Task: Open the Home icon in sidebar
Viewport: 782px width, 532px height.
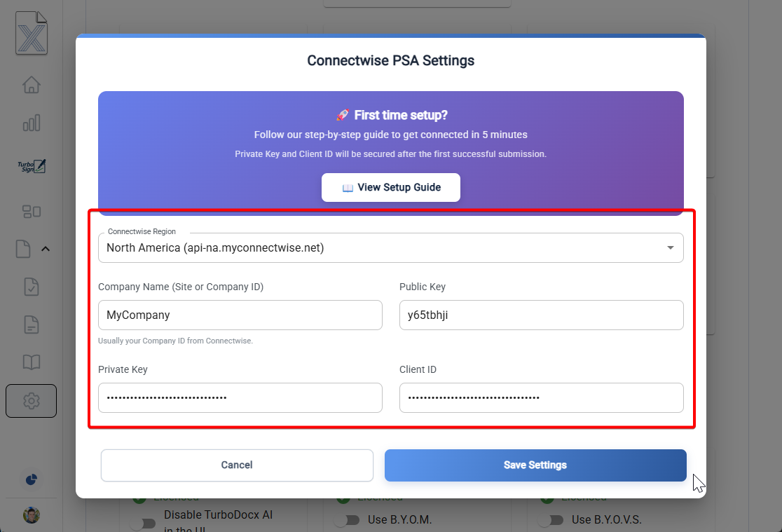Action: point(32,84)
